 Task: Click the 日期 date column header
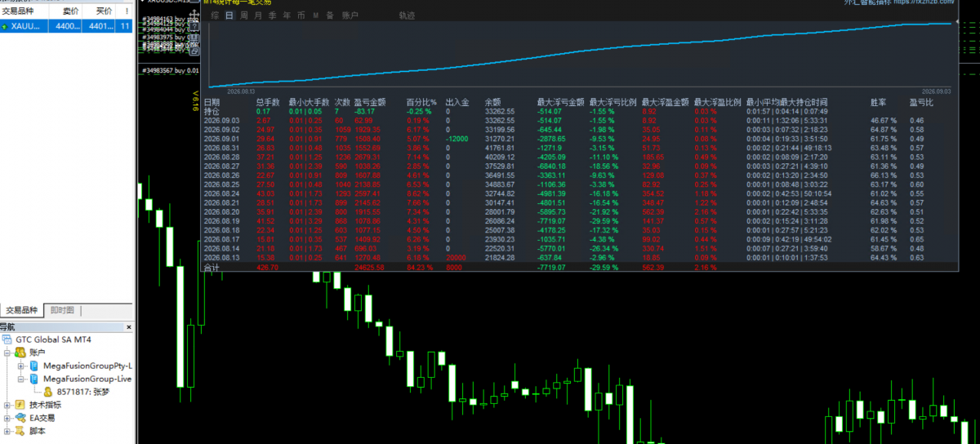[212, 101]
